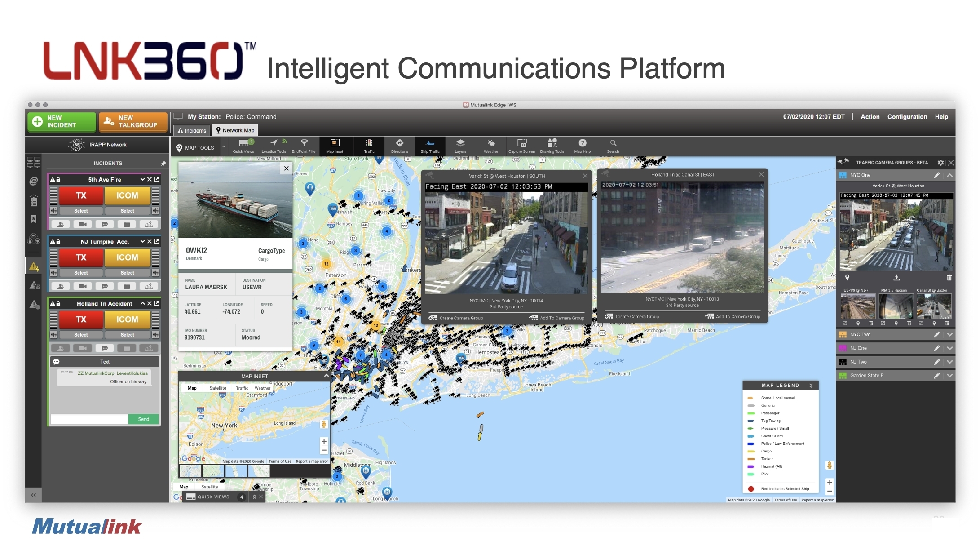Open the Configuration menu
Screen dimensions: 980x550
tap(907, 117)
